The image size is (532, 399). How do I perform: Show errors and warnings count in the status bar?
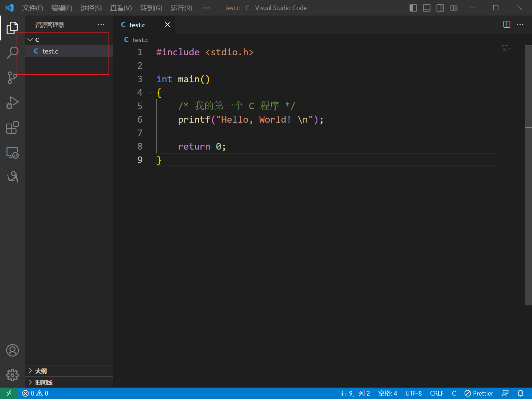tap(35, 393)
